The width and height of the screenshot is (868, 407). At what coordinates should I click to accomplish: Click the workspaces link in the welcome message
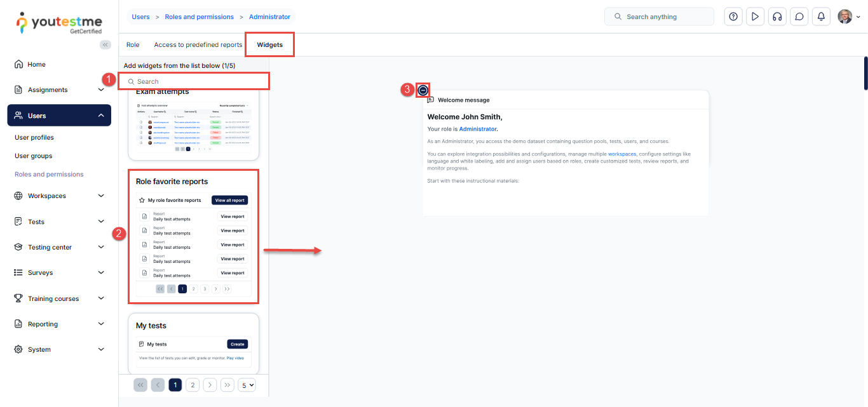coord(622,154)
